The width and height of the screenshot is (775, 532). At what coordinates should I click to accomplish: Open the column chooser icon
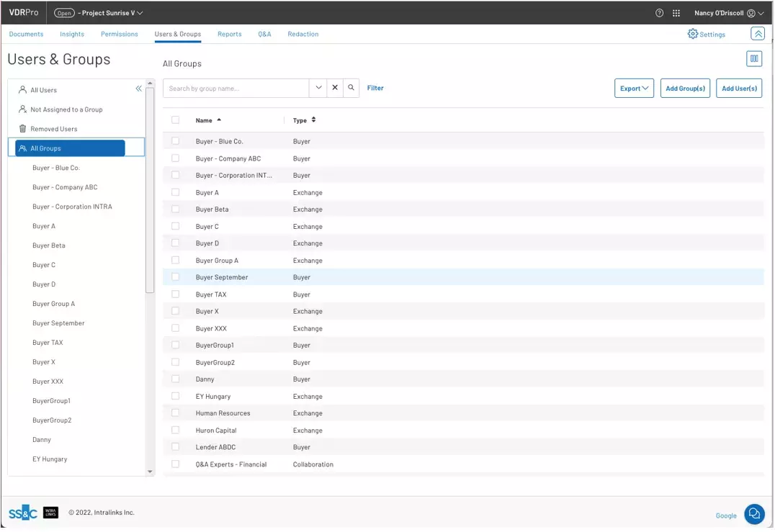coord(754,59)
